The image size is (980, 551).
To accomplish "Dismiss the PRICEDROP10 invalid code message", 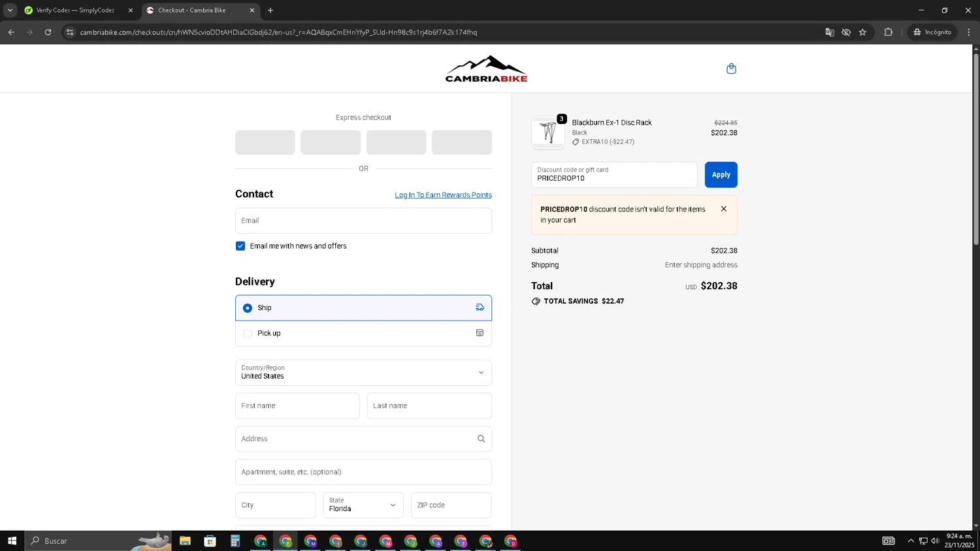I will click(723, 209).
